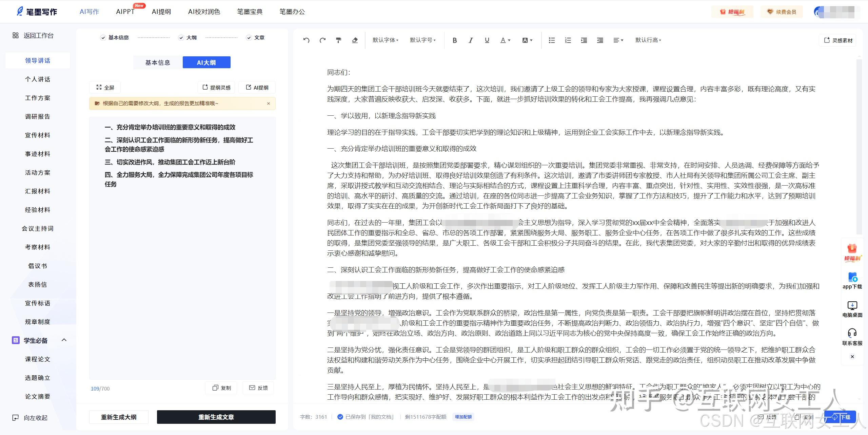This screenshot has width=868, height=435.
Task: Click the 抢福利 gift icon on right
Action: coord(852,253)
